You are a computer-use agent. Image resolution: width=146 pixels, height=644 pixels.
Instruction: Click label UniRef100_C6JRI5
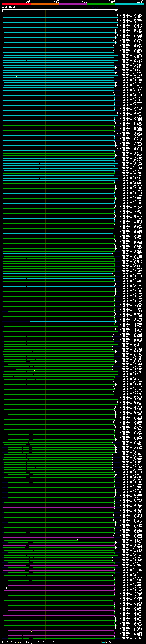[131, 57]
